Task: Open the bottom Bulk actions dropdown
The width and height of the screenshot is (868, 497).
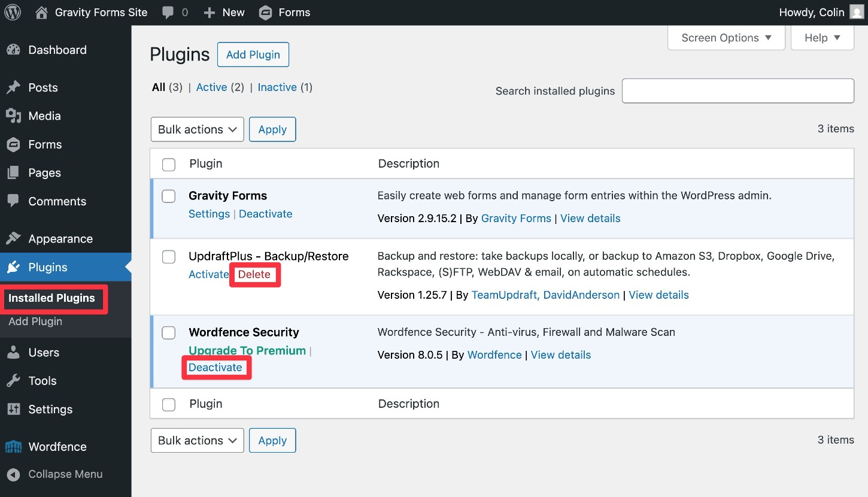Action: [x=198, y=440]
